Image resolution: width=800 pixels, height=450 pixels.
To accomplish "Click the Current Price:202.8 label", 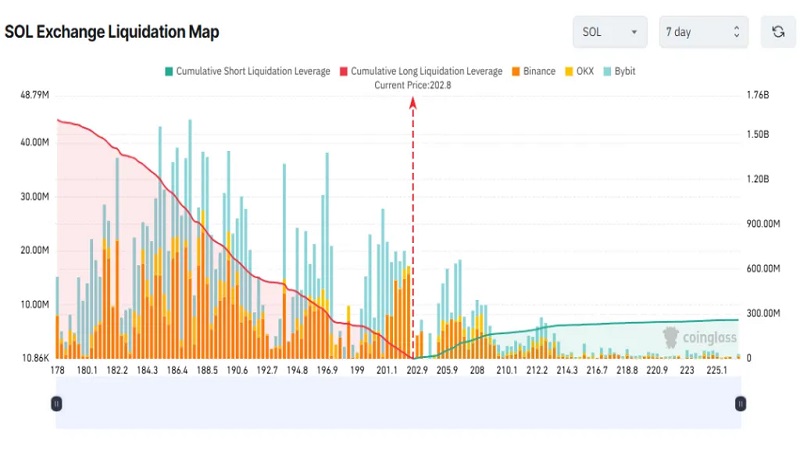I will [x=413, y=85].
